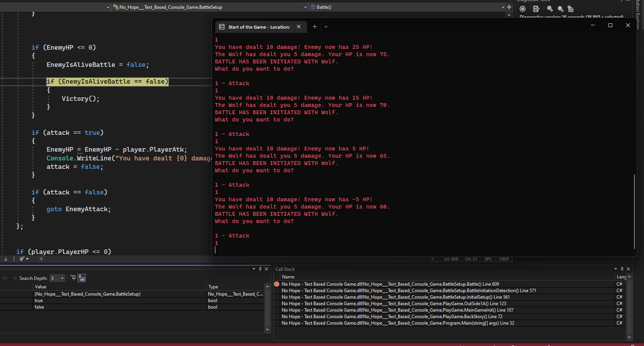This screenshot has height=346, width=644.
Task: Select the 'false' value cell
Action: (119, 307)
